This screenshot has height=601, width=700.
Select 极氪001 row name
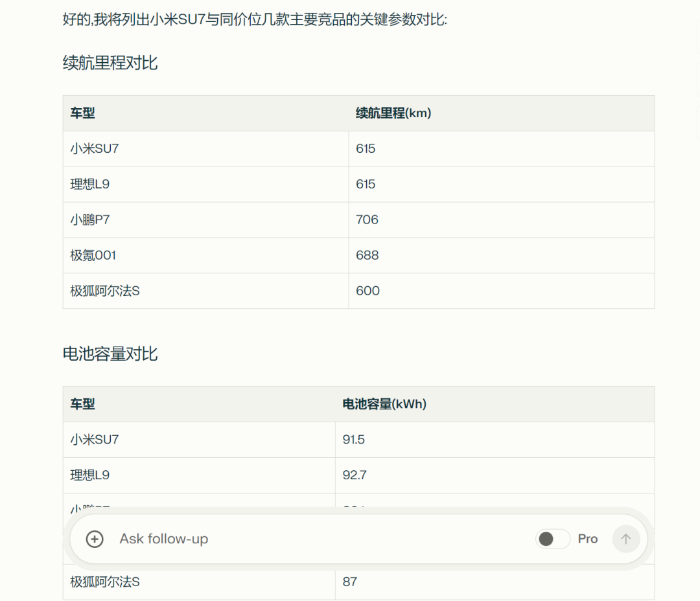[x=93, y=255]
